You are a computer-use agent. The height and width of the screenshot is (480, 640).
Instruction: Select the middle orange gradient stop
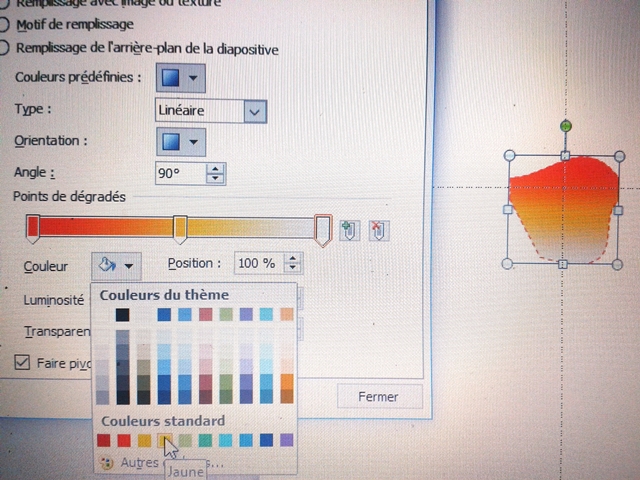pyautogui.click(x=180, y=230)
